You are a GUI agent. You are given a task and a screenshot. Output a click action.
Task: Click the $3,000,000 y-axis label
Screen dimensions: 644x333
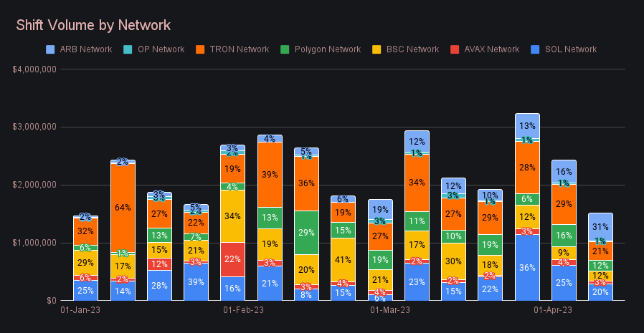pyautogui.click(x=33, y=127)
